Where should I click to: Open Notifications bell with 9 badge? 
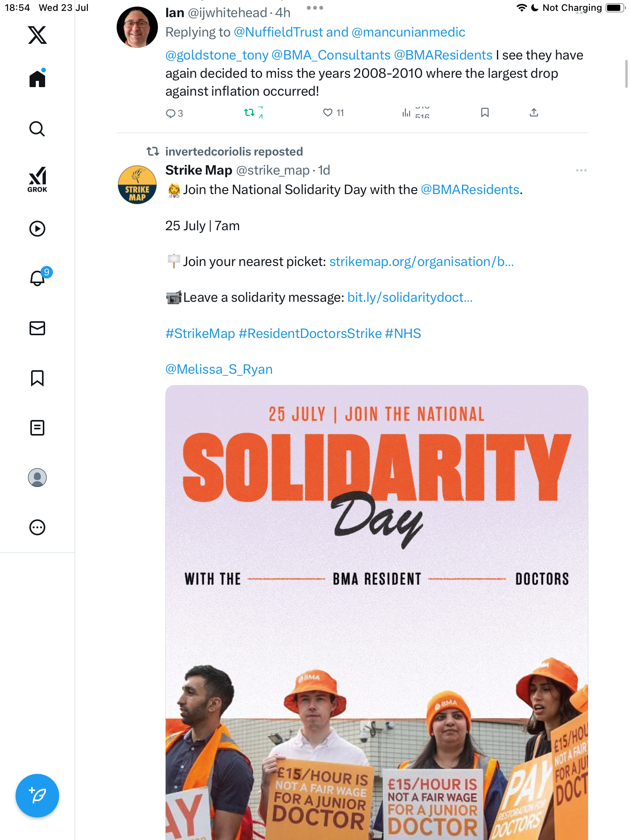click(x=39, y=277)
